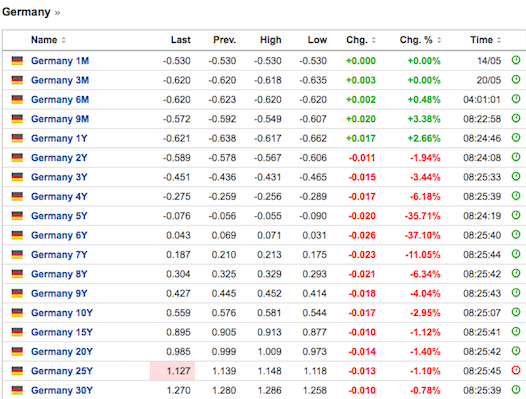
Task: Open the Germany 9M bond link
Action: click(60, 119)
